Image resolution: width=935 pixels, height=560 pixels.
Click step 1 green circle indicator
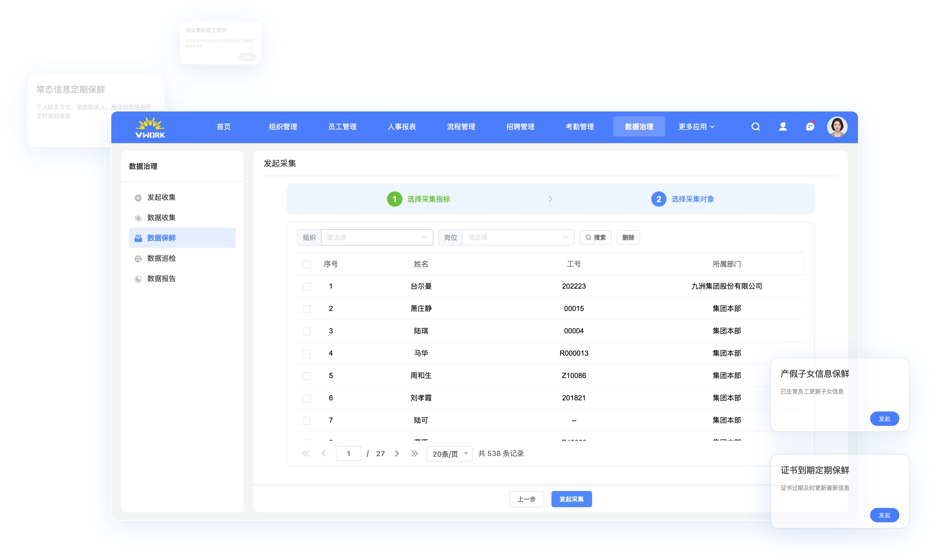(x=394, y=199)
